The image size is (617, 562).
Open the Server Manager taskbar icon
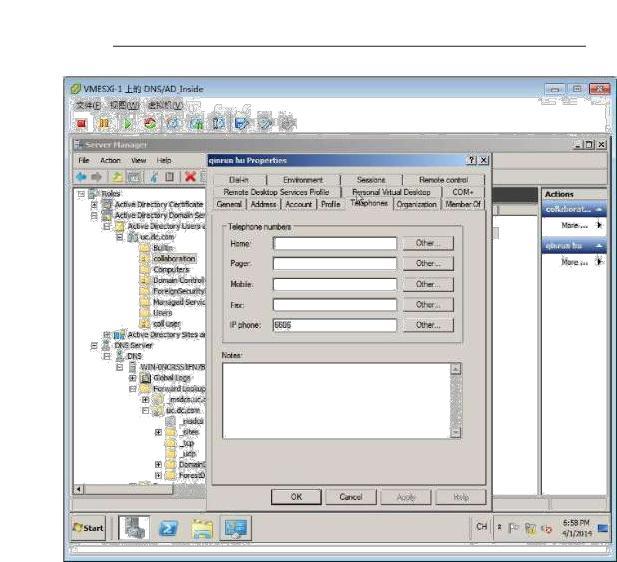133,528
